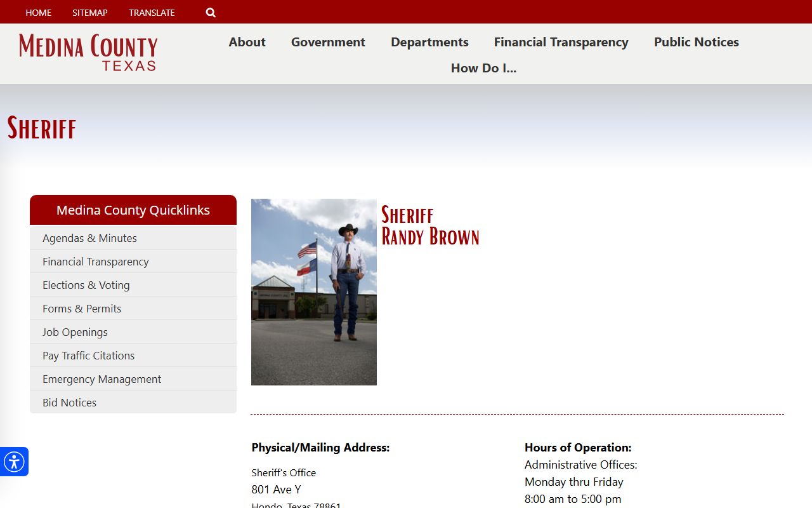
Task: Click TRANSLATE in the top bar
Action: (x=152, y=13)
